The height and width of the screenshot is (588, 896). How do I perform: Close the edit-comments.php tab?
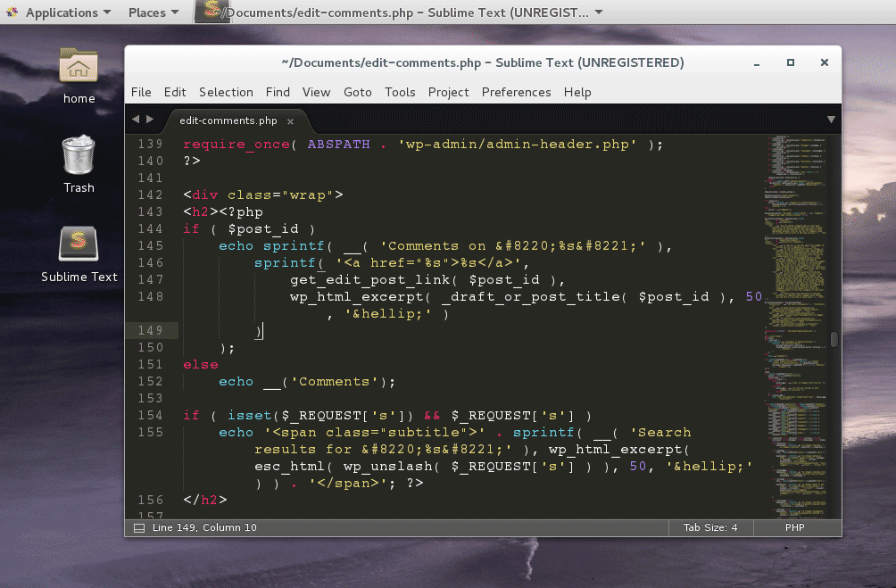pos(290,121)
